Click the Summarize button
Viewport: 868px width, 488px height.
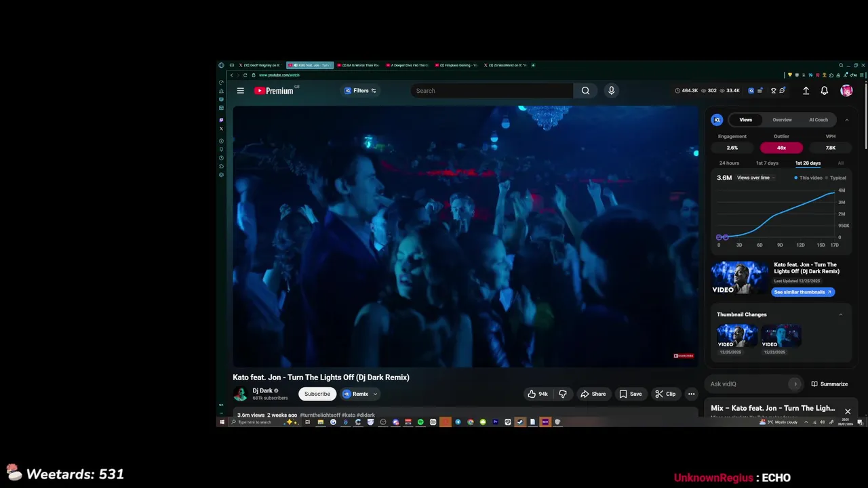point(829,384)
